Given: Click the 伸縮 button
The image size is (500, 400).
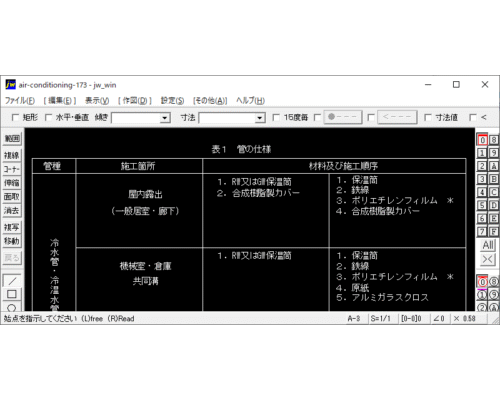Looking at the screenshot, I should [12, 183].
